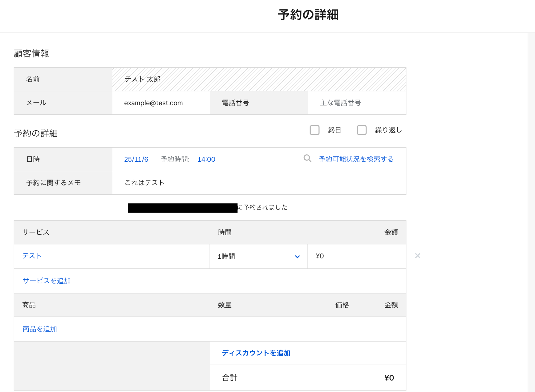Click ディスカウントを追加 link

(x=256, y=353)
